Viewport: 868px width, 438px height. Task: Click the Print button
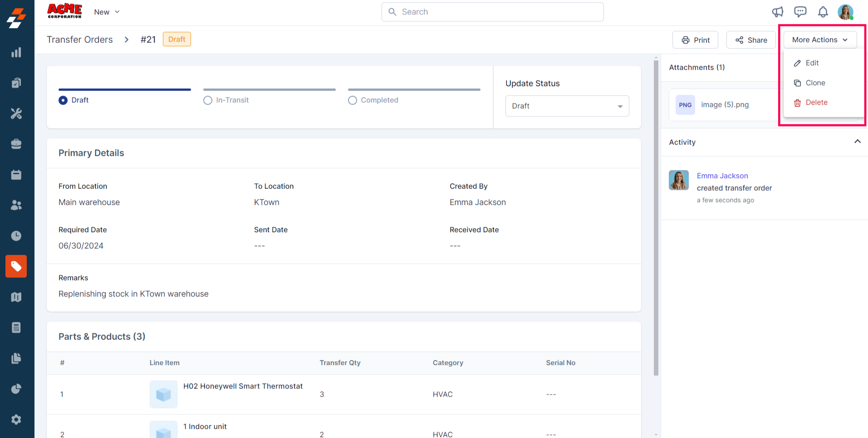coord(695,40)
